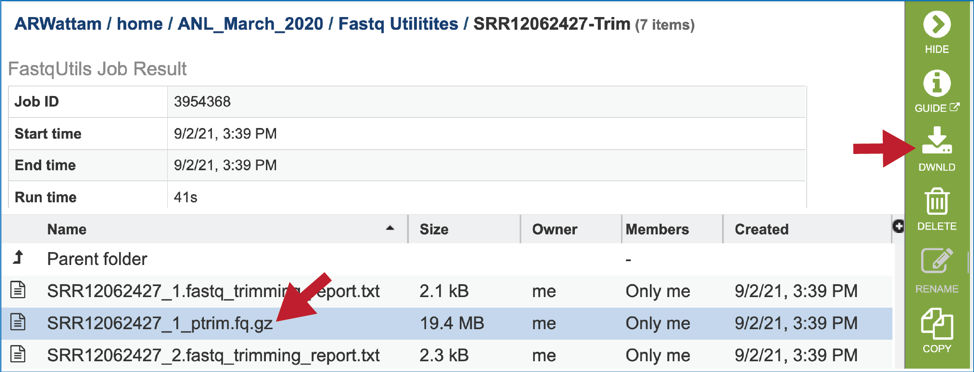Click the 2.1 kB size cell

pyautogui.click(x=444, y=291)
